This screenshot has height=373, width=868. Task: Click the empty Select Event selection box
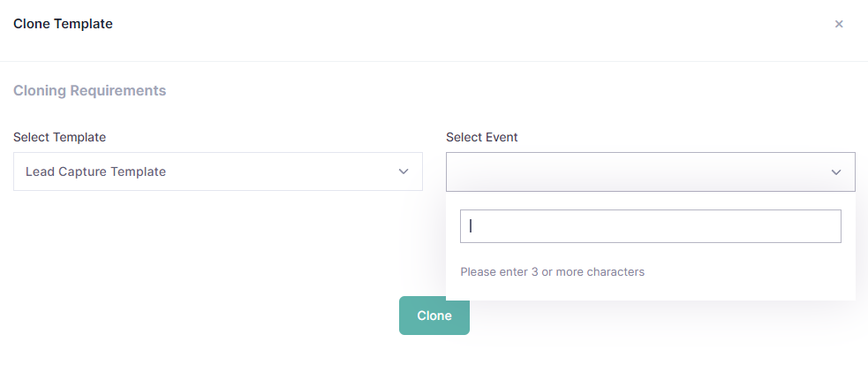pyautogui.click(x=636, y=172)
